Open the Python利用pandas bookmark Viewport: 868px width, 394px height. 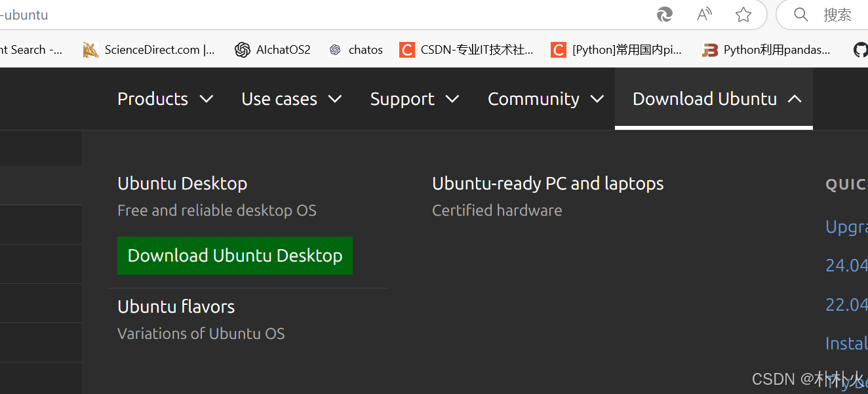point(766,50)
